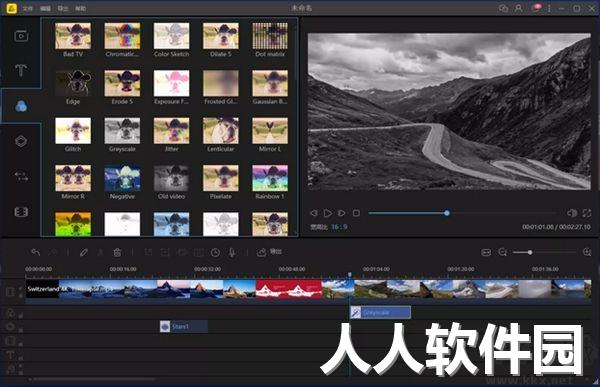Click the text track header icon
Viewport: 600px width, 387px height.
10,355
